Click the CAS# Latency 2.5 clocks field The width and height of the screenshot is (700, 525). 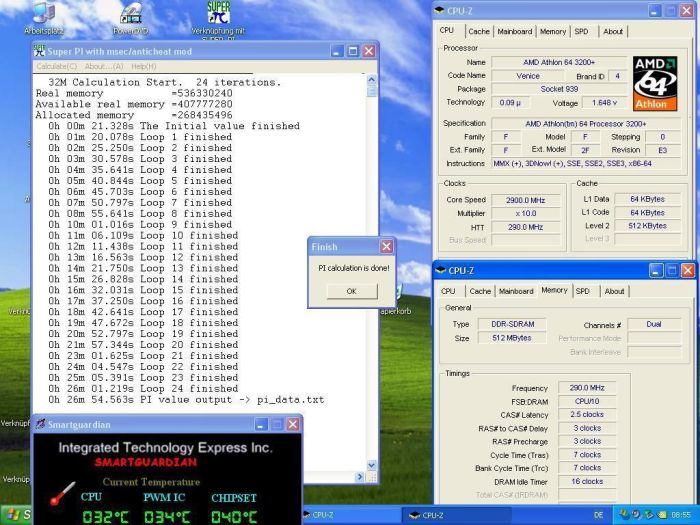pyautogui.click(x=587, y=414)
